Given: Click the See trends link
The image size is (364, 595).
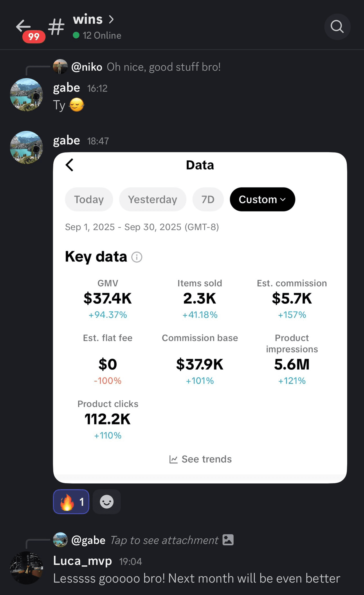Looking at the screenshot, I should tap(206, 459).
